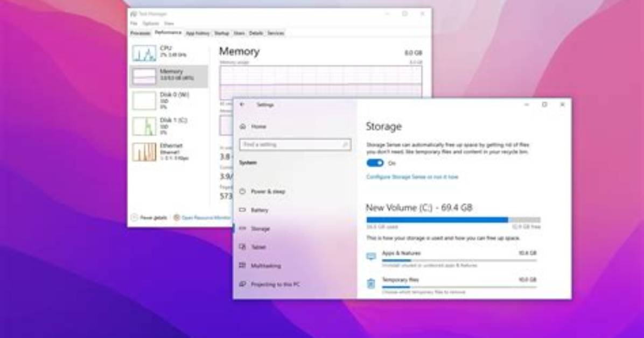Open the Temporary files storage category
Image resolution: width=644 pixels, height=338 pixels.
[x=452, y=285]
